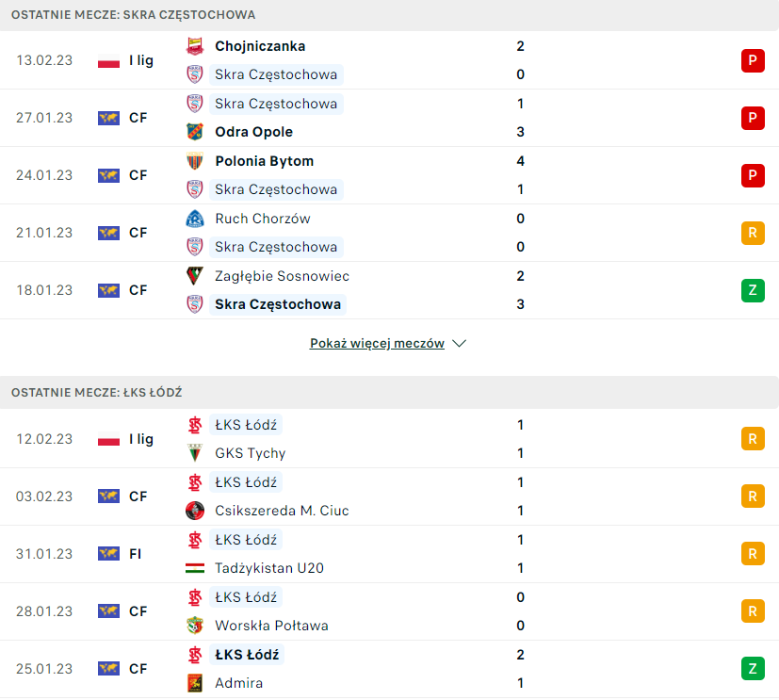Open the ŁKS Łódź vs Admira match row
The width and height of the screenshot is (779, 700).
(x=377, y=669)
